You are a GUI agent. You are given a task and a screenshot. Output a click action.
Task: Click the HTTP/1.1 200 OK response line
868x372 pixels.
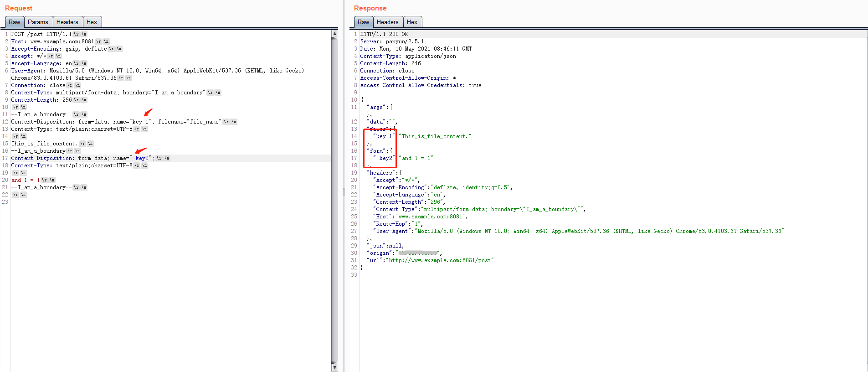tap(384, 34)
